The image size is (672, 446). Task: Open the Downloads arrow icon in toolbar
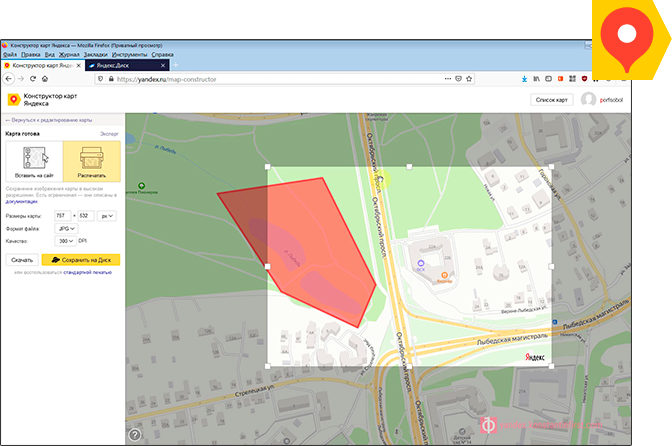[524, 79]
